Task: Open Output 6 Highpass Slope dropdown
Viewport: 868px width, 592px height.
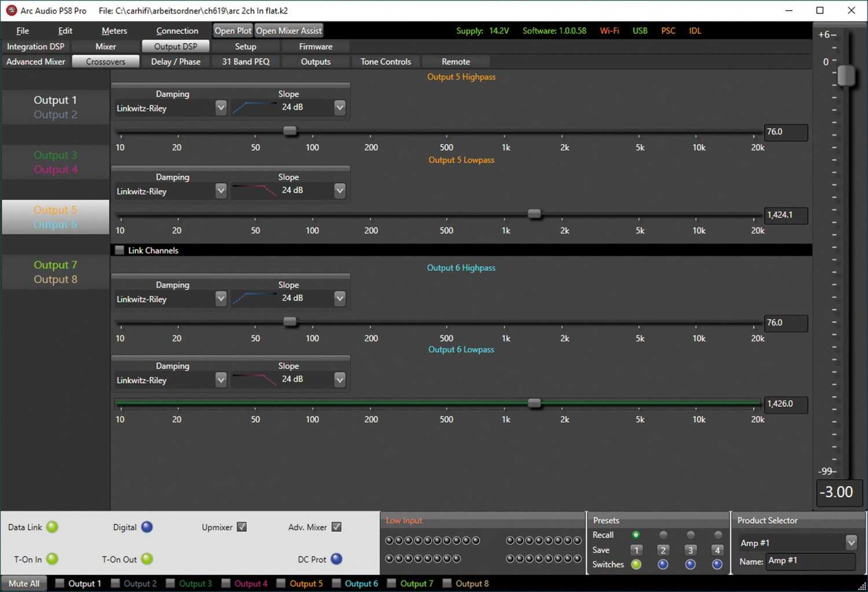Action: [340, 299]
